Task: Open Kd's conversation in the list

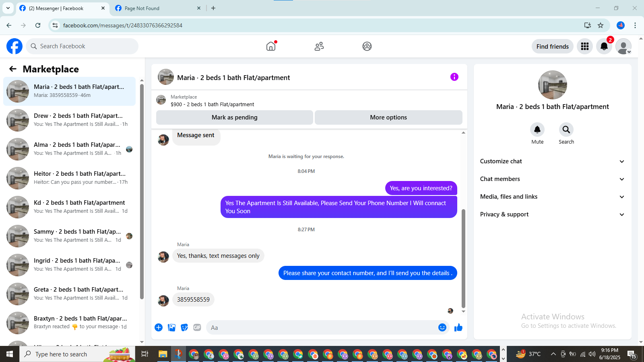Action: coord(69,207)
